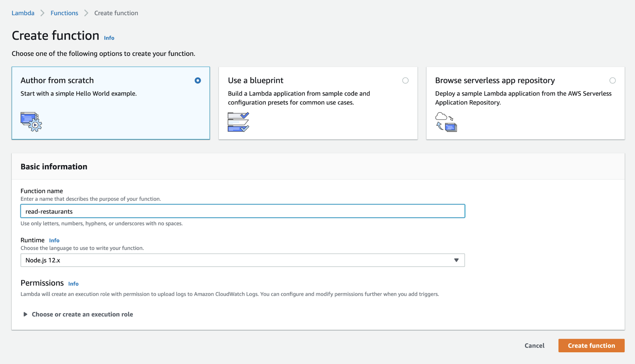Select the Use a blueprint radio button
This screenshot has height=364, width=635.
405,81
